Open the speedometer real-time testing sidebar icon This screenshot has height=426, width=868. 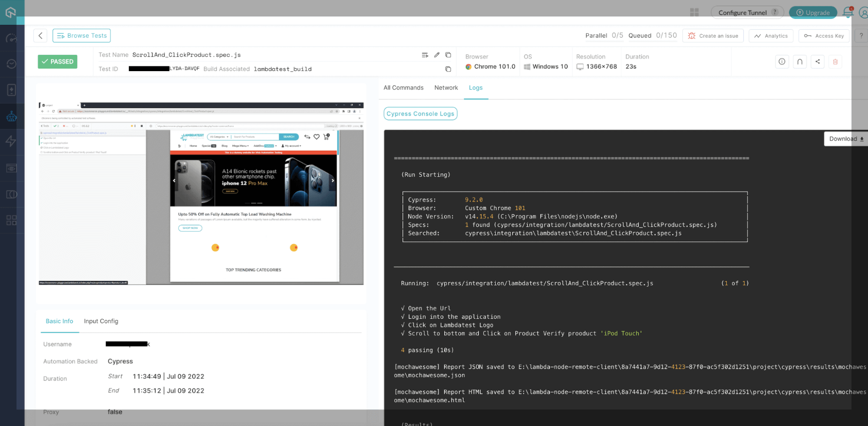12,38
